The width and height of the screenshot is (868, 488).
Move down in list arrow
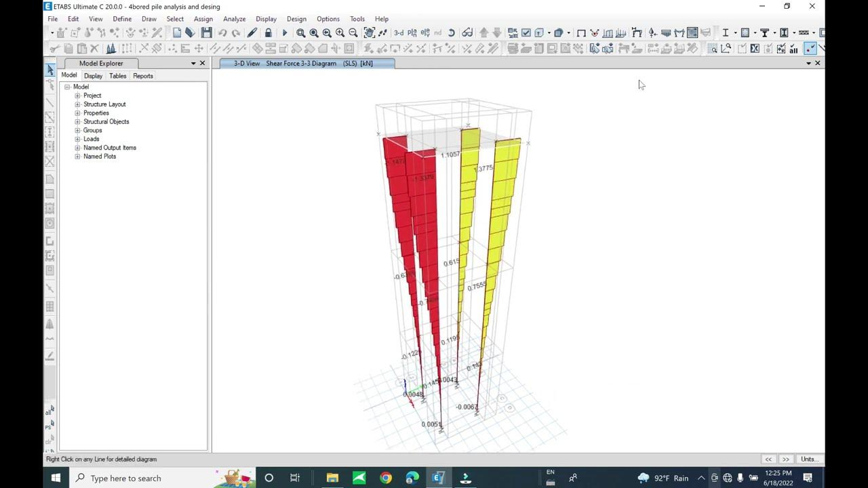496,33
